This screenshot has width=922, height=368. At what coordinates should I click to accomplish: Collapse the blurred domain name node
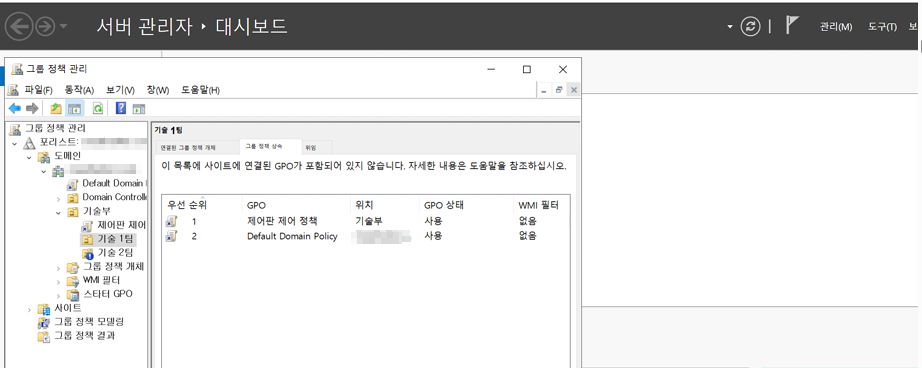pyautogui.click(x=44, y=171)
